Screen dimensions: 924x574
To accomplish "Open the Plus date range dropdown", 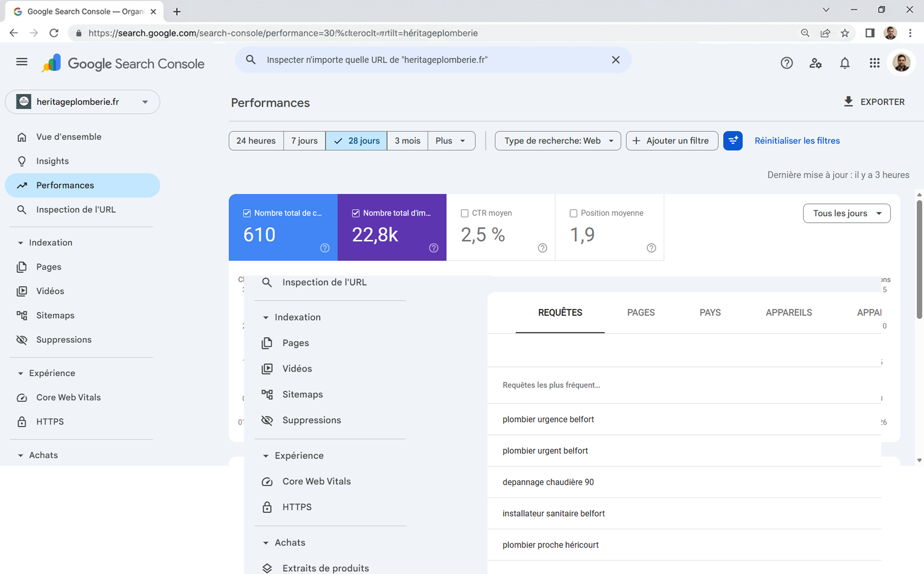I will 451,141.
